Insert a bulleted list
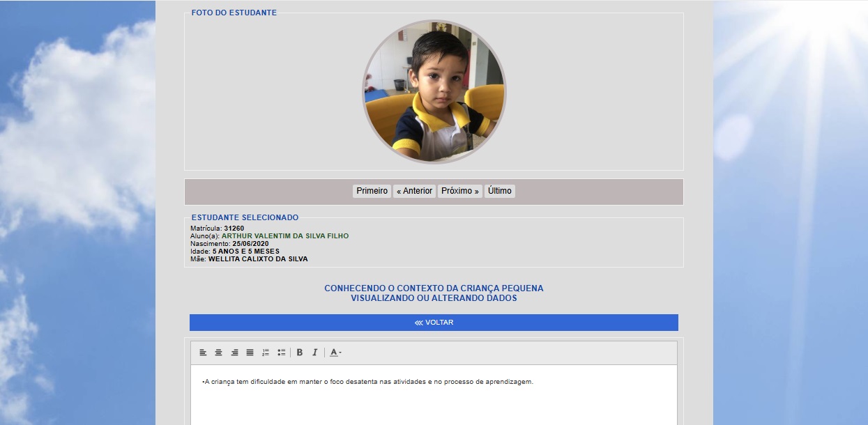This screenshot has height=425, width=868. tap(281, 353)
